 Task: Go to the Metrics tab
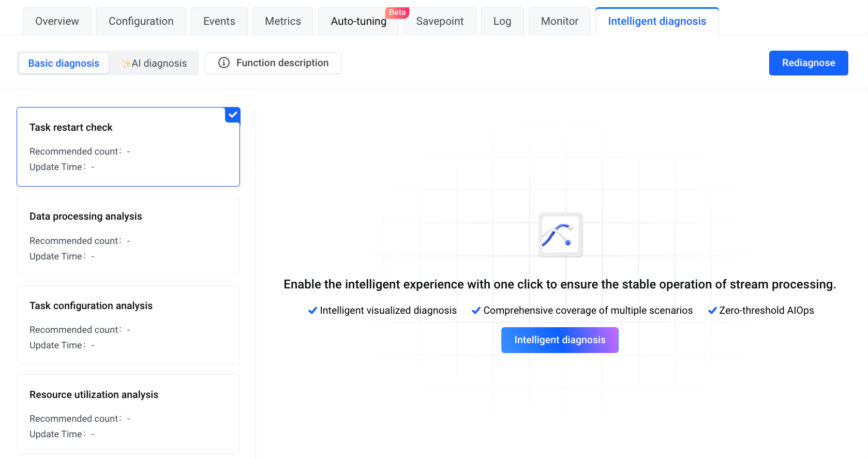[283, 21]
